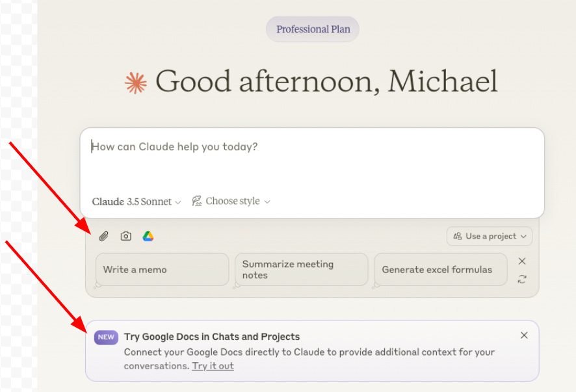Click the Good afternoon, Michael greeting
This screenshot has width=576, height=392.
click(326, 81)
